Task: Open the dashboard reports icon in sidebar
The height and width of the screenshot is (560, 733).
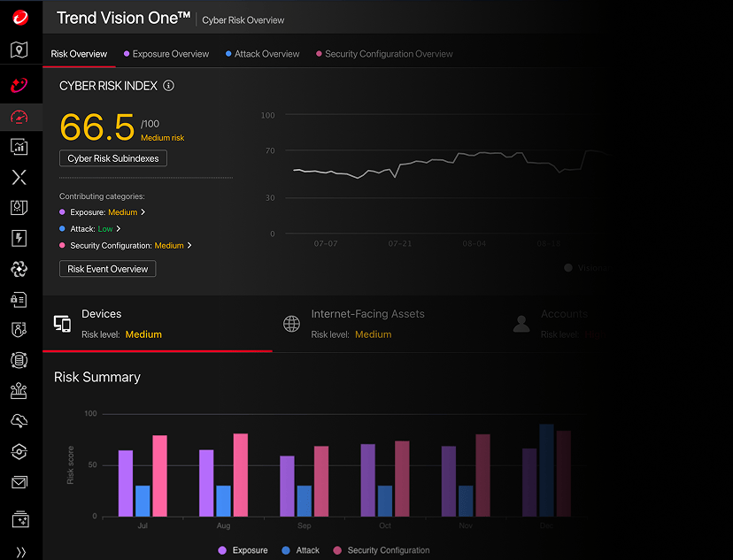Action: [x=19, y=147]
